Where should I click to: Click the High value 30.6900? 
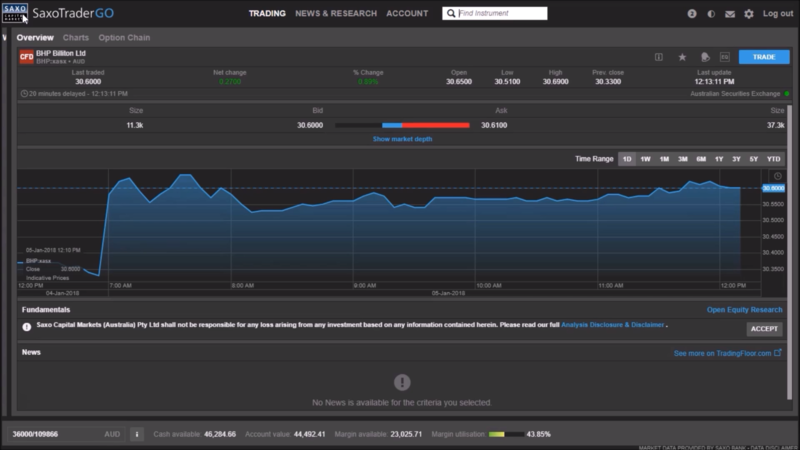555,82
